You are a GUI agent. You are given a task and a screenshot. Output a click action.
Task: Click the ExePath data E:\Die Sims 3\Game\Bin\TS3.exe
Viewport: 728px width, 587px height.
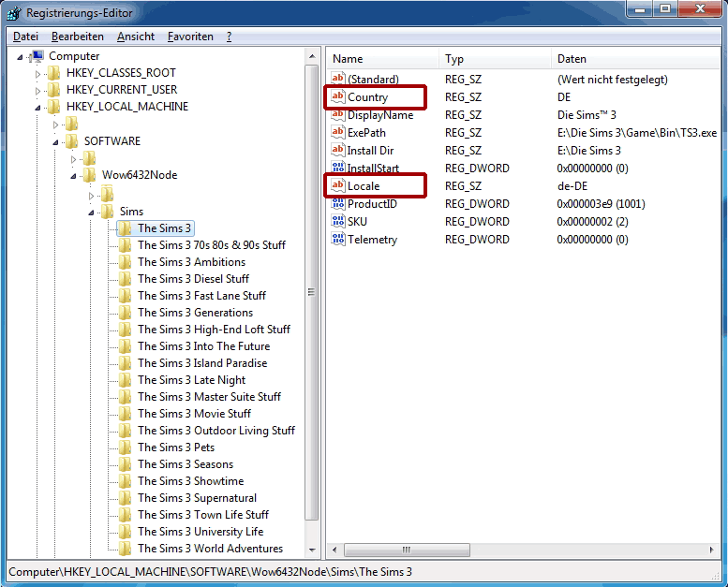(x=636, y=133)
